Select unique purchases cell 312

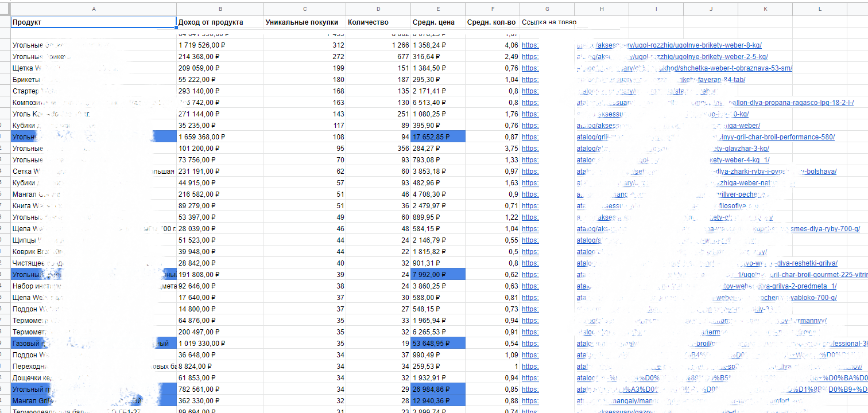(304, 45)
